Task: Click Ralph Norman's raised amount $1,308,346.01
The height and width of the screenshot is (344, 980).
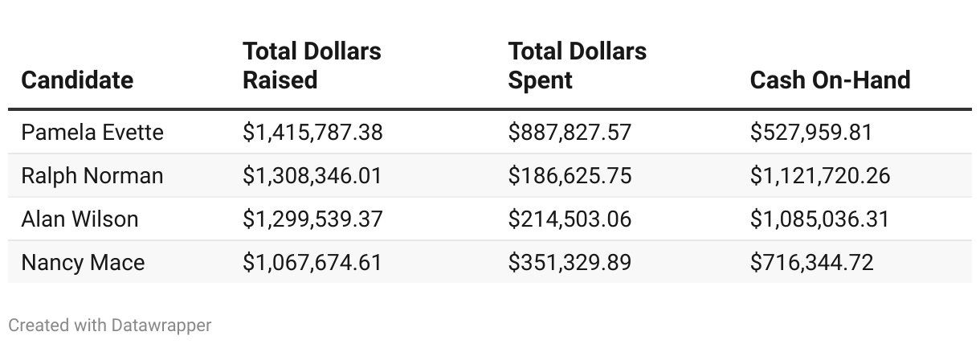Action: click(312, 175)
